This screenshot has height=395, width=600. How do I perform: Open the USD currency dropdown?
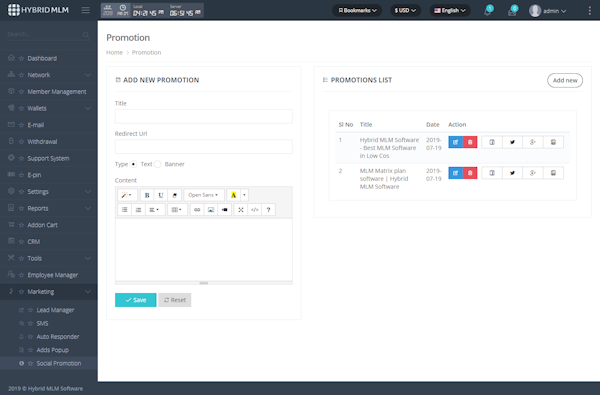[x=405, y=10]
